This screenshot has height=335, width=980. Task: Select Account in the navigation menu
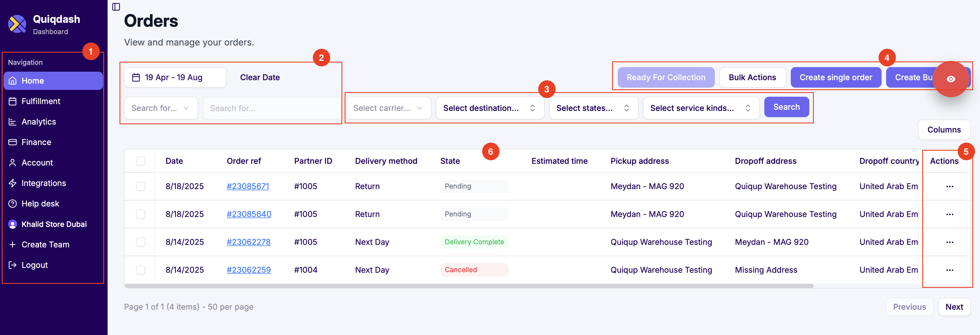pyautogui.click(x=37, y=162)
